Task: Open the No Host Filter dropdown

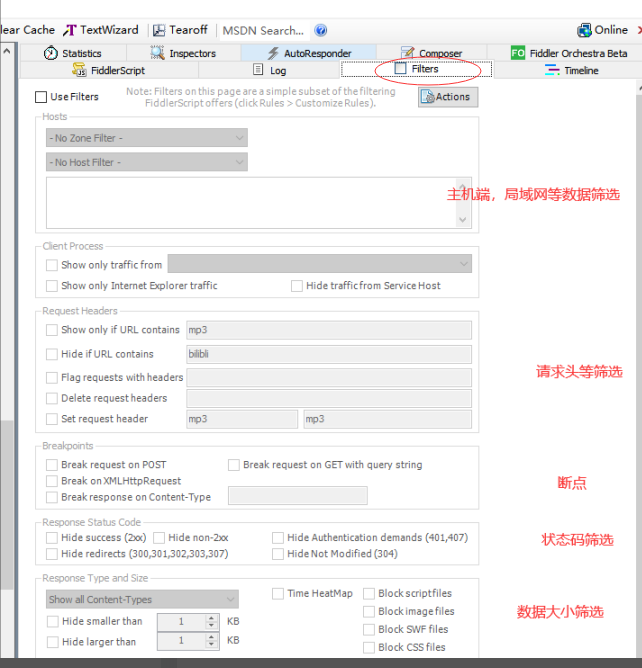Action: coord(147,162)
